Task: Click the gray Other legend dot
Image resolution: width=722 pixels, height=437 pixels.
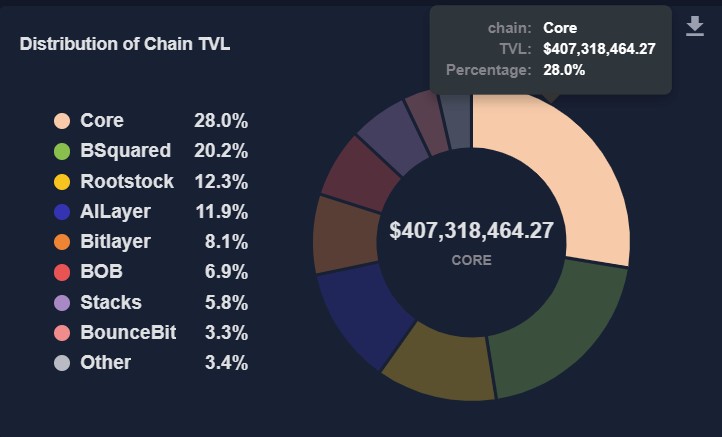Action: click(62, 362)
